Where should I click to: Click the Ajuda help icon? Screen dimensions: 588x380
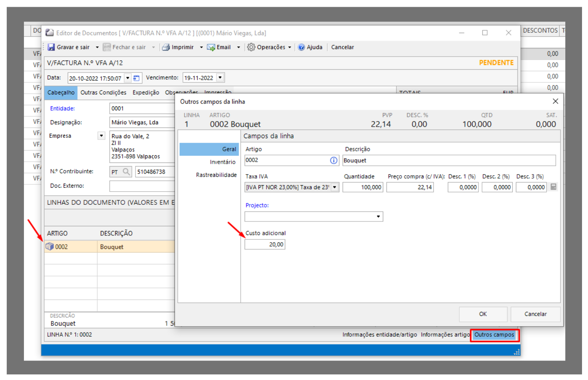302,47
